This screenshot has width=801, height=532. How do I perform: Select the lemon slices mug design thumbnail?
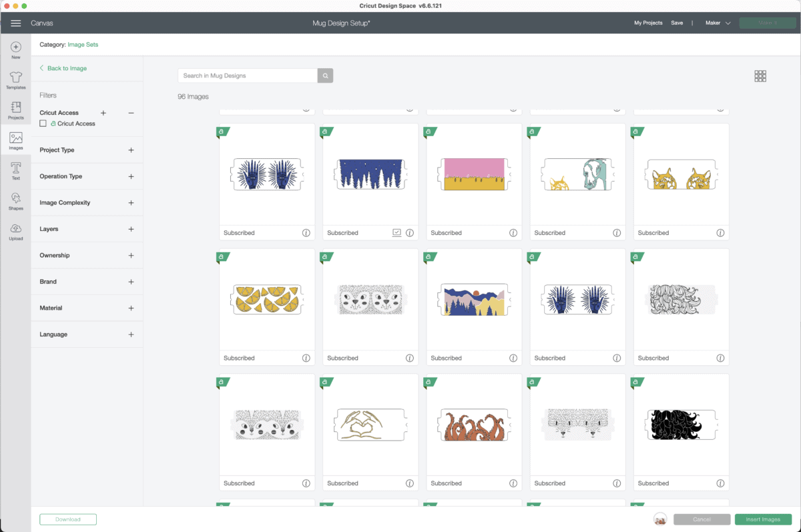266,300
